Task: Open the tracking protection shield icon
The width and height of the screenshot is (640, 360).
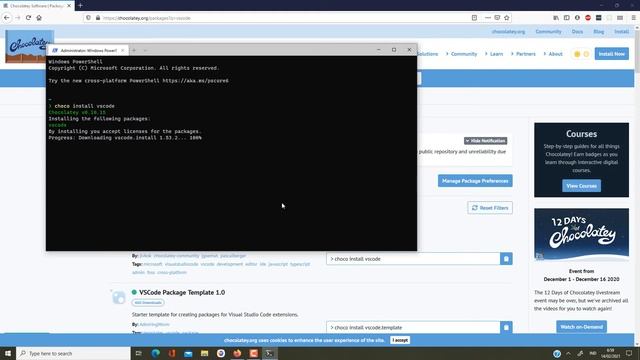Action: pyautogui.click(x=88, y=18)
